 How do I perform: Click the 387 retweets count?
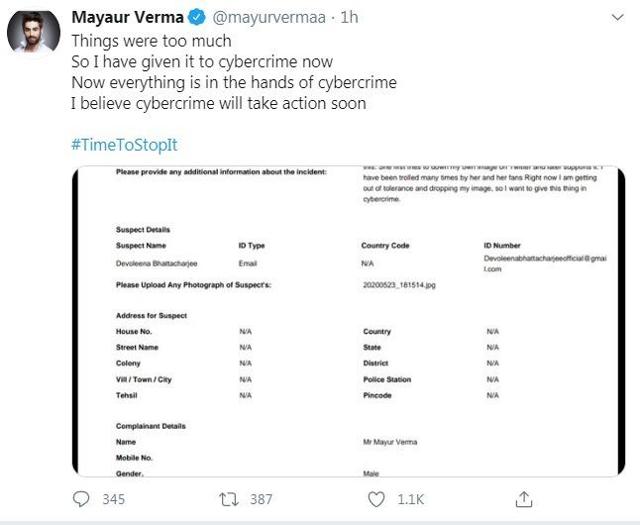(261, 499)
